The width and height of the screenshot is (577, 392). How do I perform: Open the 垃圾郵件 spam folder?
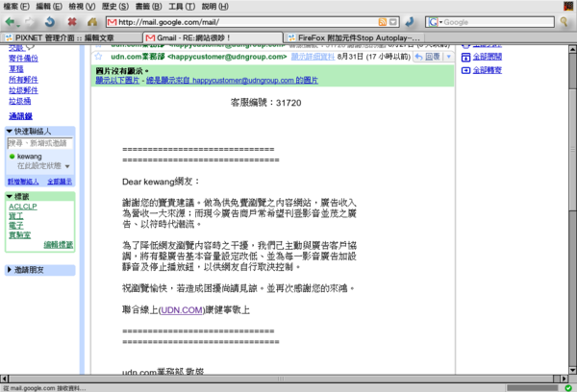click(23, 90)
